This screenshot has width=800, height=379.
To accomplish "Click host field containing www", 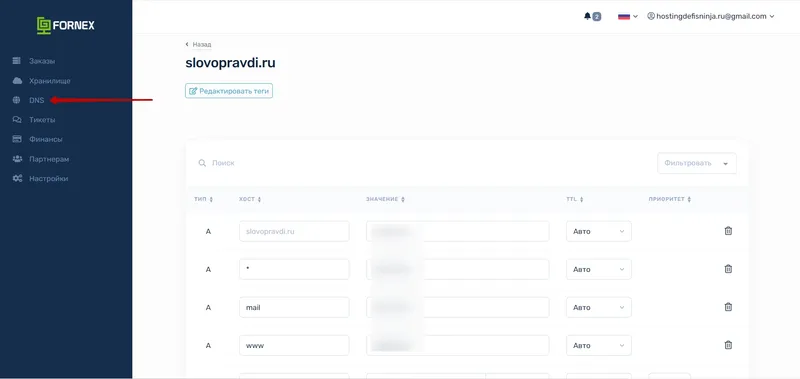I will pos(294,345).
